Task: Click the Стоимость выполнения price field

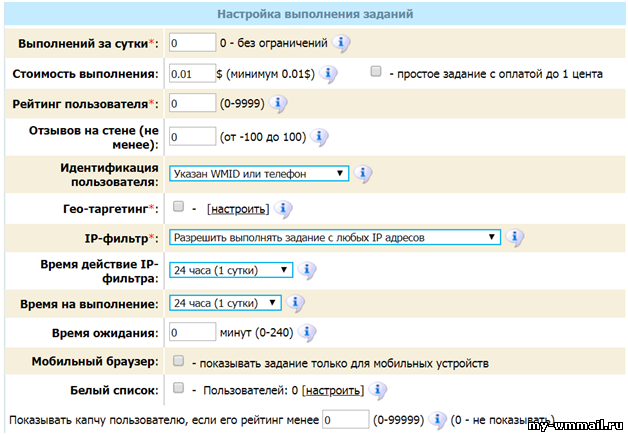Action: [x=192, y=74]
